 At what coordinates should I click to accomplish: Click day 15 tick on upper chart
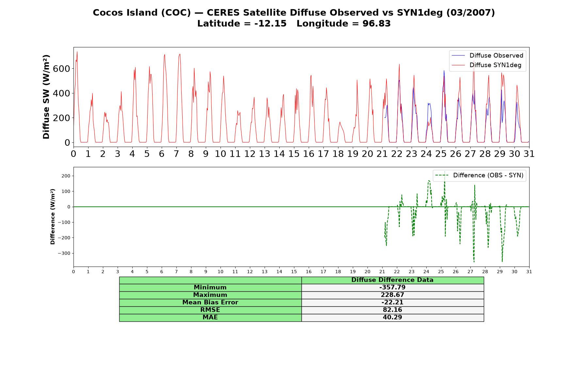point(294,154)
